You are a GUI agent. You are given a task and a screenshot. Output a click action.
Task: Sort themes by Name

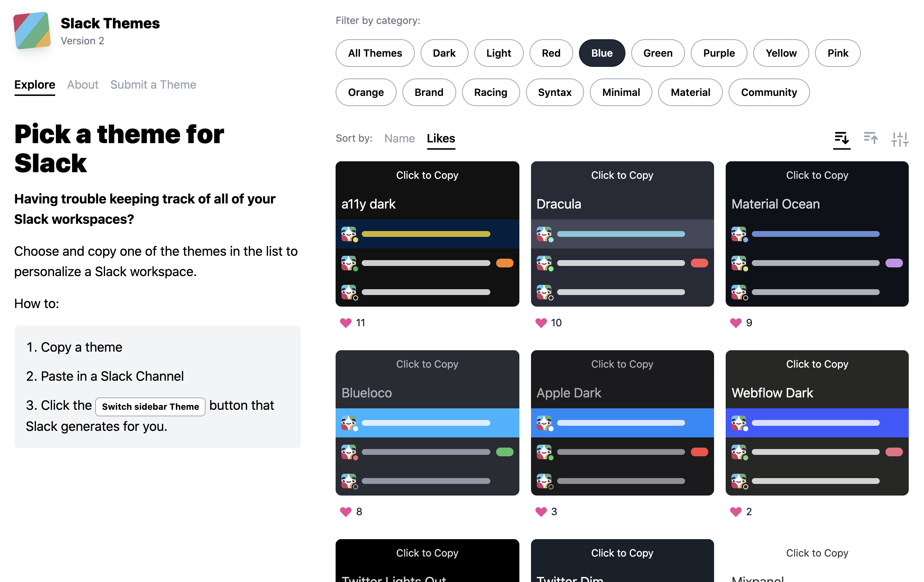click(399, 138)
